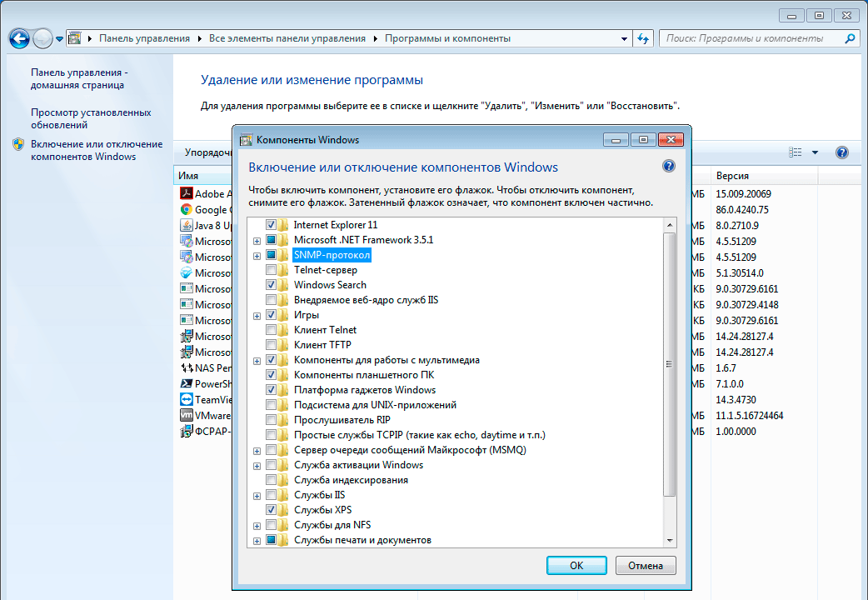The image size is (868, 600).
Task: Click the help question mark icon in dialog
Action: tap(668, 167)
